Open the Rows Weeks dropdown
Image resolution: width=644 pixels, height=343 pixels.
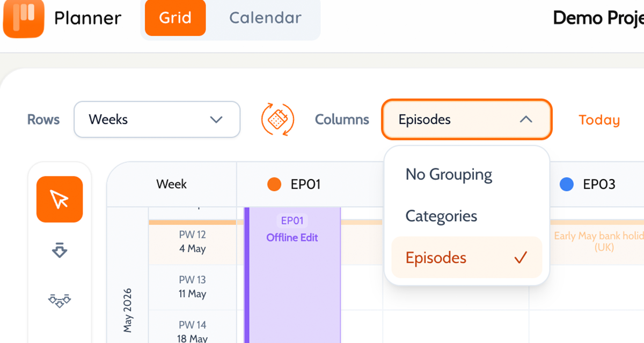[156, 120]
